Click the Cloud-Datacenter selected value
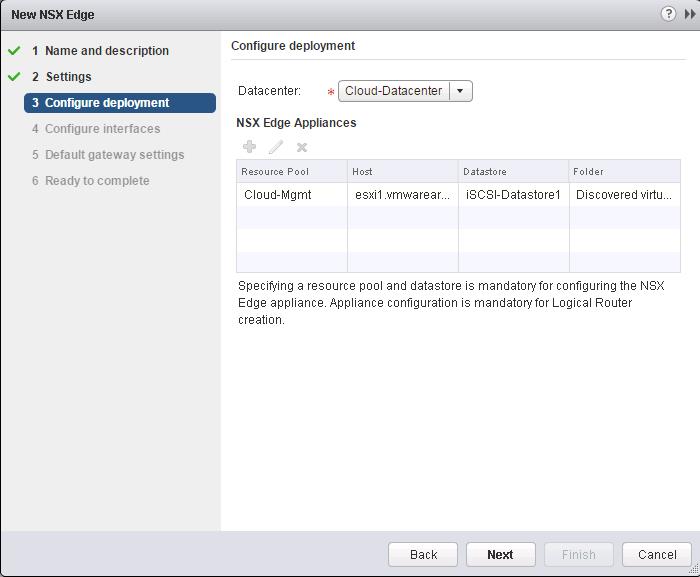The height and width of the screenshot is (577, 700). pyautogui.click(x=393, y=91)
